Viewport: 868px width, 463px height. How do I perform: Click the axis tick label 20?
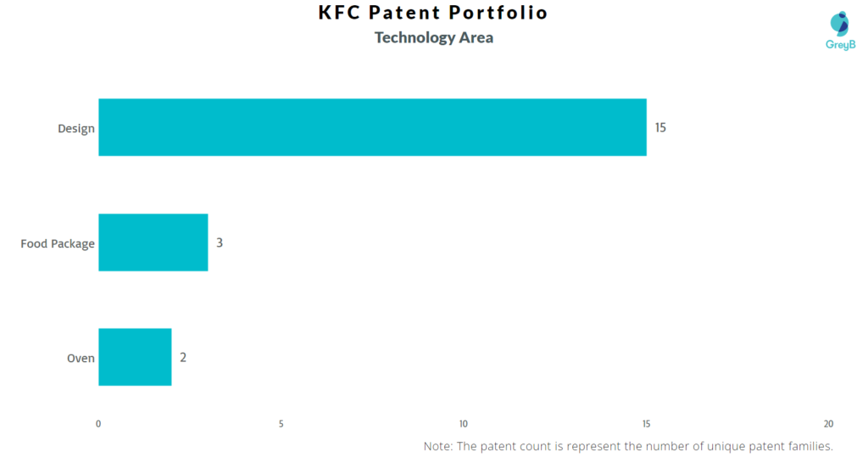[x=828, y=424]
